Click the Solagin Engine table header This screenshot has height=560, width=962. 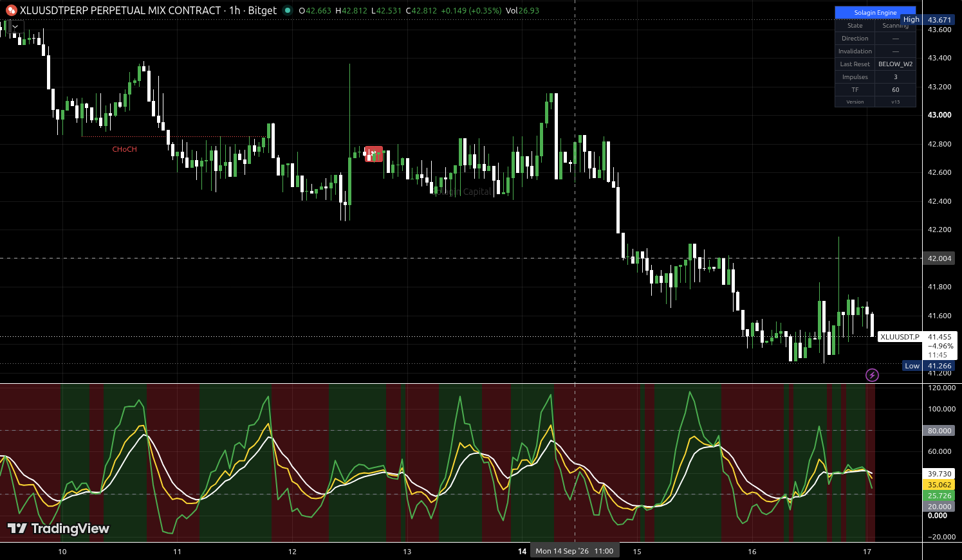875,13
